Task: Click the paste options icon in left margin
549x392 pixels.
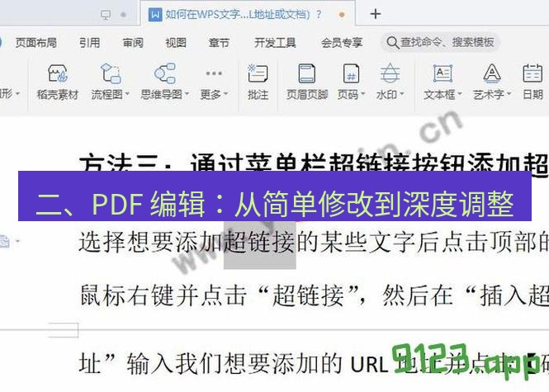Action: (4, 241)
